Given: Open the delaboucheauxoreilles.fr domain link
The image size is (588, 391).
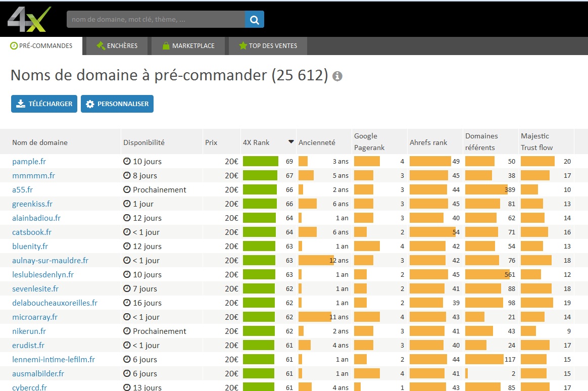Looking at the screenshot, I should coord(55,303).
